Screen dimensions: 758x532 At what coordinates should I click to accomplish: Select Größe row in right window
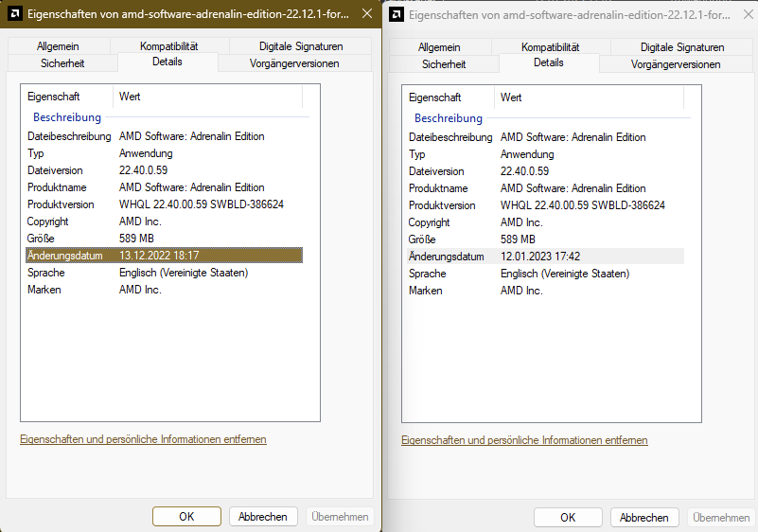coord(545,239)
